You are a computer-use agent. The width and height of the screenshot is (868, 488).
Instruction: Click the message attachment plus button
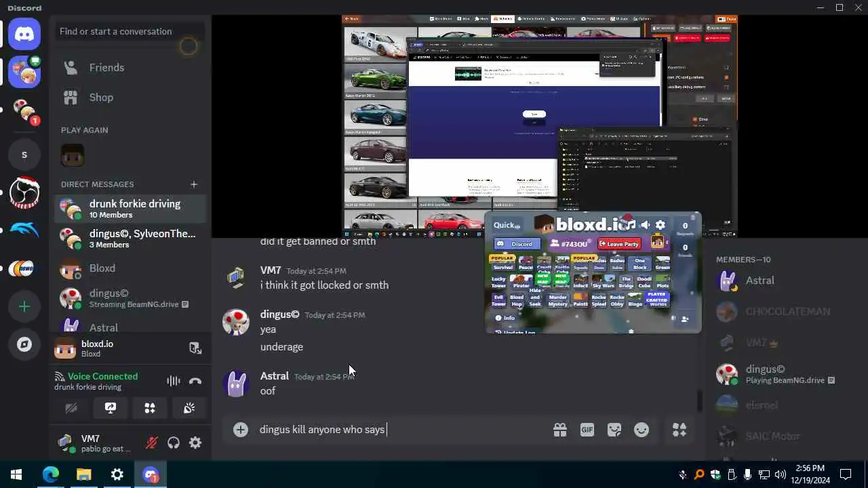coord(241,430)
